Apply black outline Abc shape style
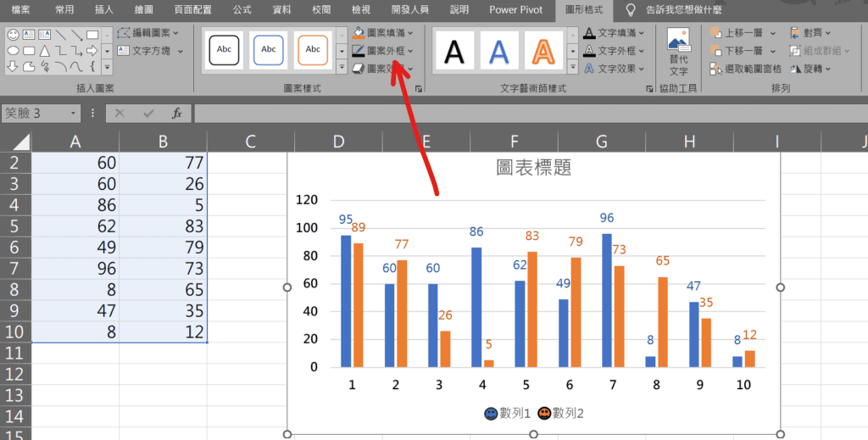The height and width of the screenshot is (440, 868). tap(224, 50)
